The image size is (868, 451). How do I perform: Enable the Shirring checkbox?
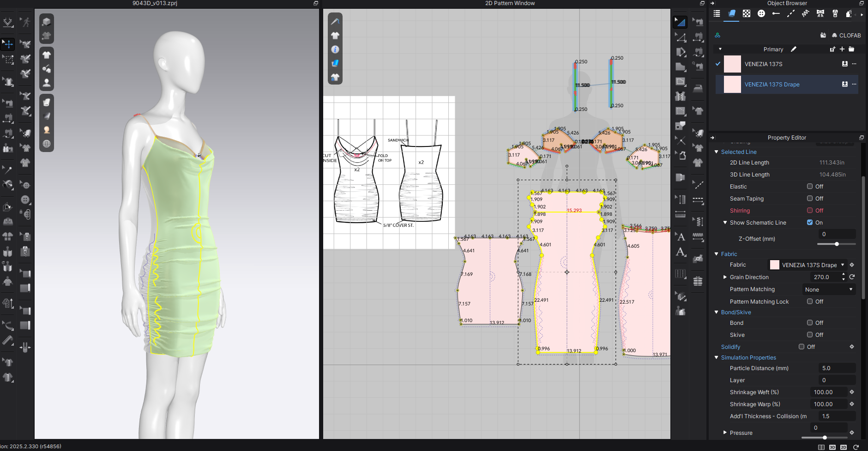(810, 211)
